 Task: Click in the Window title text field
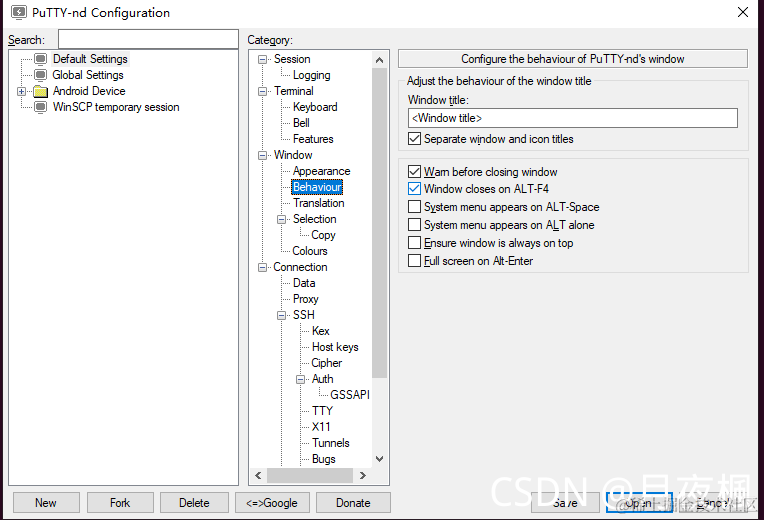pos(573,118)
